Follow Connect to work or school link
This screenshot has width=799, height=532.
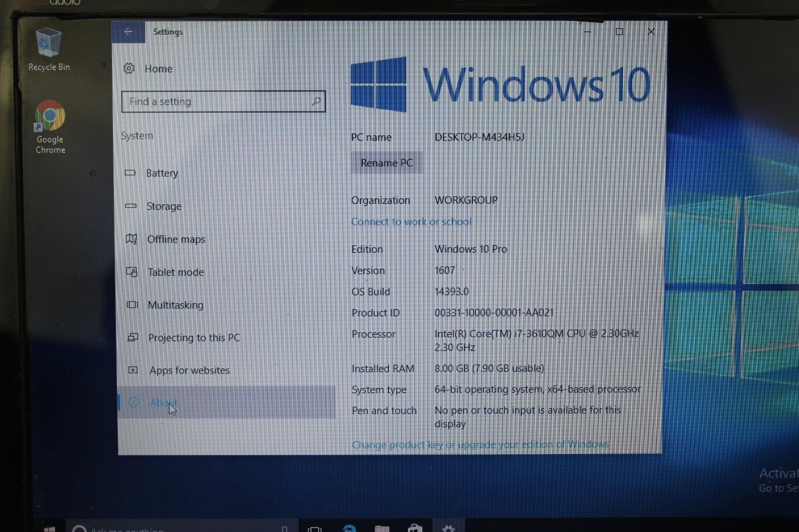point(411,222)
